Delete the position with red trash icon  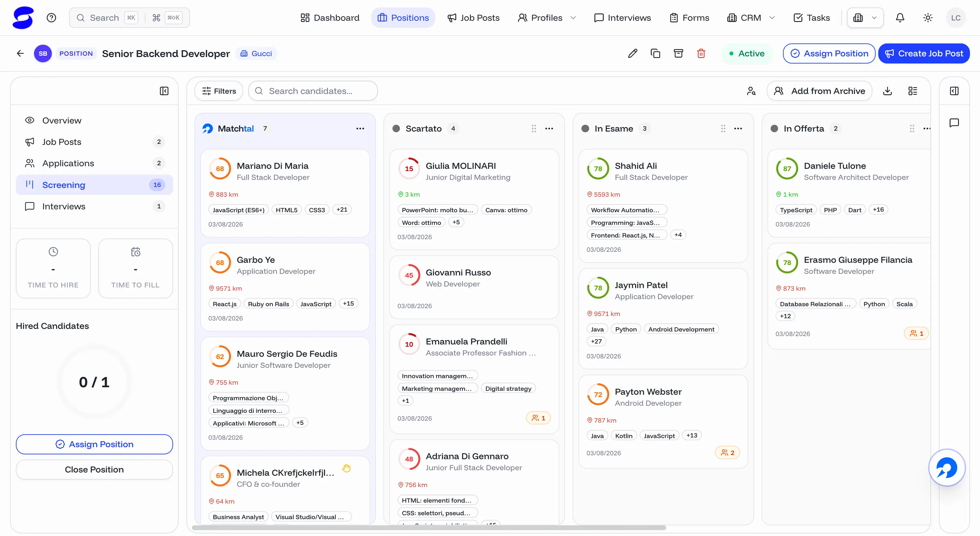pos(701,54)
